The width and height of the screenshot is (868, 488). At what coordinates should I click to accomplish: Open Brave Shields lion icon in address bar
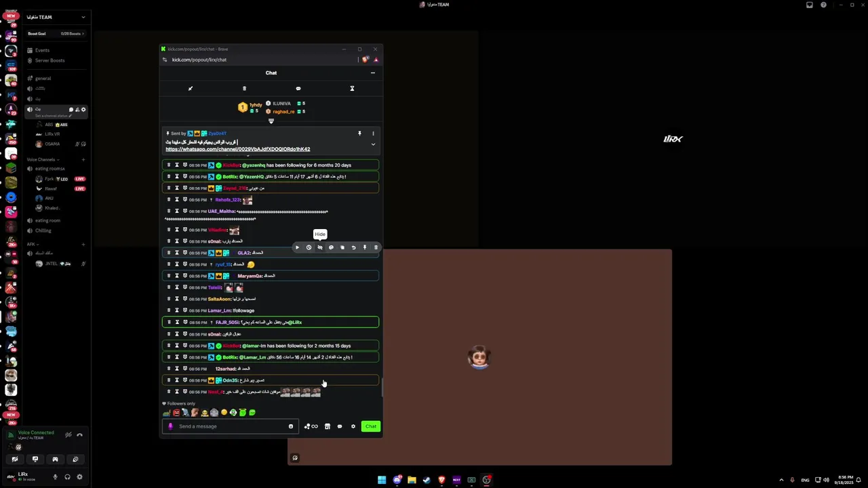[x=366, y=60]
